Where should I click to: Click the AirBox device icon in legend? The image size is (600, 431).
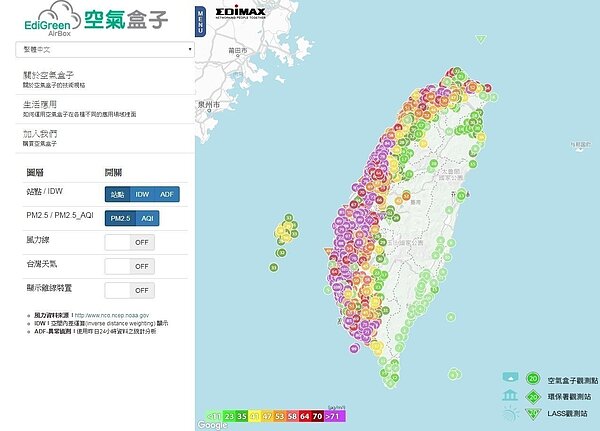510,377
